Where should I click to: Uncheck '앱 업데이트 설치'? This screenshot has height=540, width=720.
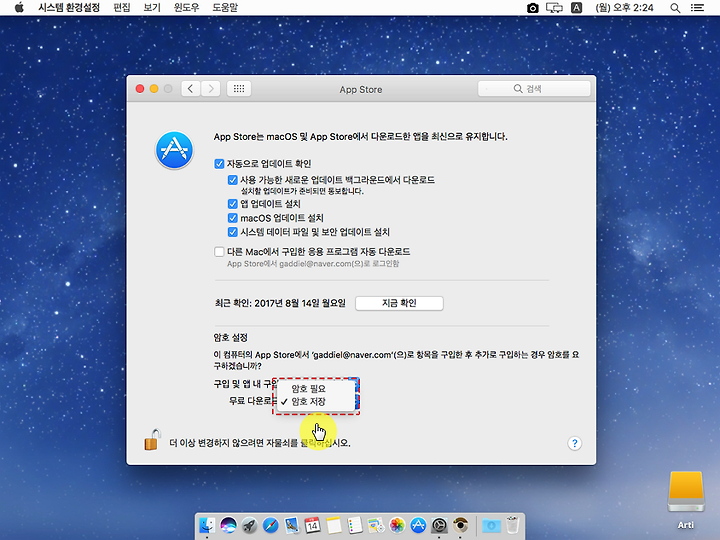click(x=233, y=204)
